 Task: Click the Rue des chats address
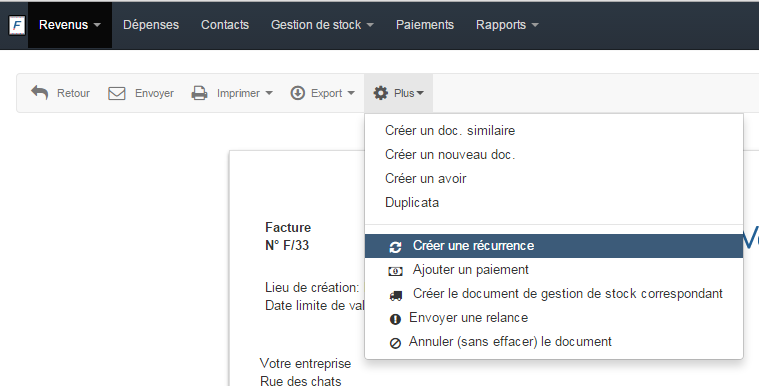point(301,381)
